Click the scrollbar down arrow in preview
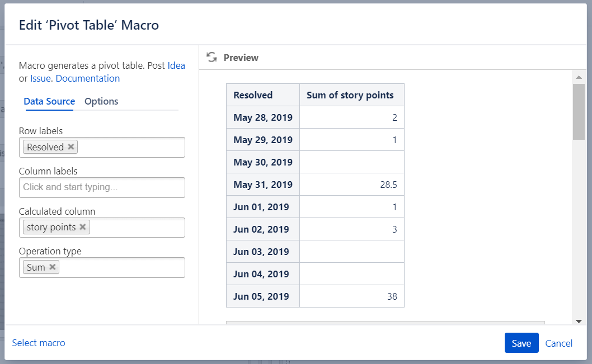Image resolution: width=592 pixels, height=364 pixels. pos(579,320)
